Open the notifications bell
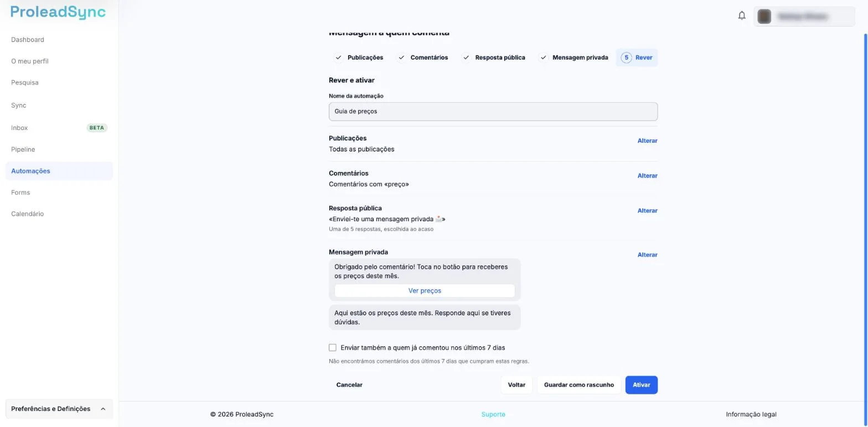This screenshot has width=868, height=427. pyautogui.click(x=742, y=15)
